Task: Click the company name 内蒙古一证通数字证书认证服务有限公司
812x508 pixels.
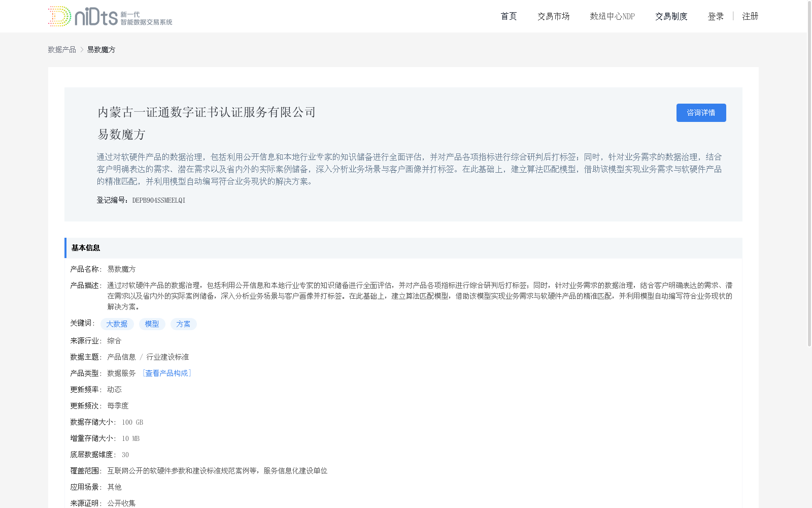Action: [x=207, y=112]
